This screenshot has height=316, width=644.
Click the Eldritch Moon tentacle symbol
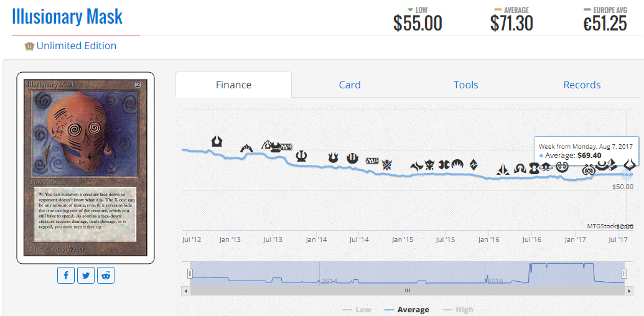[x=546, y=167]
